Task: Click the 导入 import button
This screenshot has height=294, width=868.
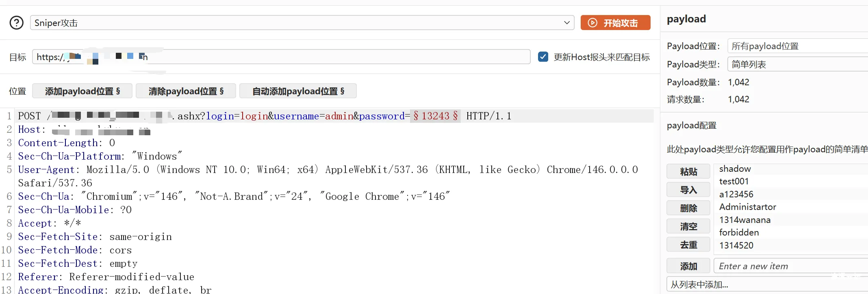Action: [x=688, y=190]
